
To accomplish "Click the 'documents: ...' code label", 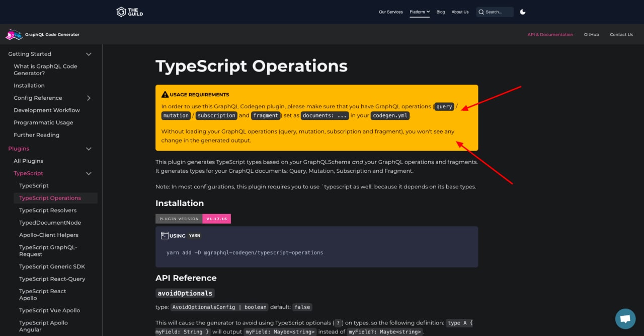I will (x=325, y=115).
